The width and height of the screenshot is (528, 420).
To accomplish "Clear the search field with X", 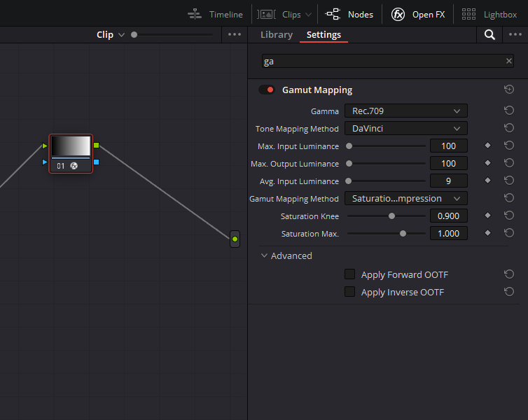I will (x=509, y=61).
